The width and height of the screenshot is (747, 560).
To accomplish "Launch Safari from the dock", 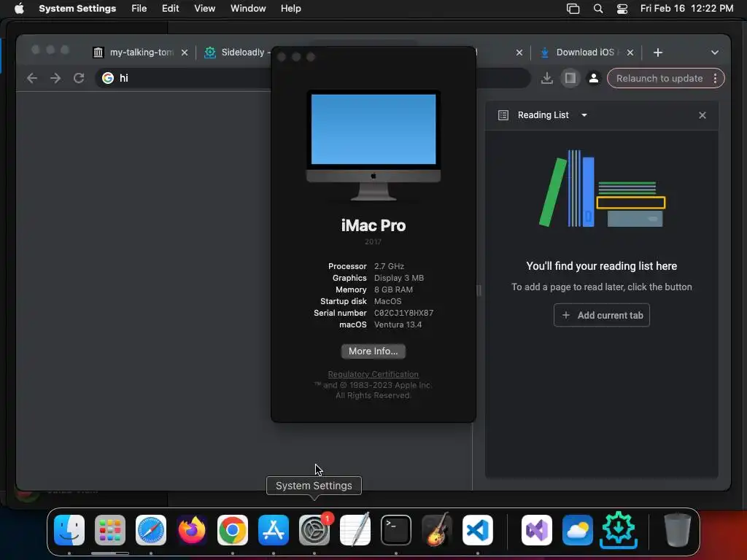I will (x=151, y=530).
